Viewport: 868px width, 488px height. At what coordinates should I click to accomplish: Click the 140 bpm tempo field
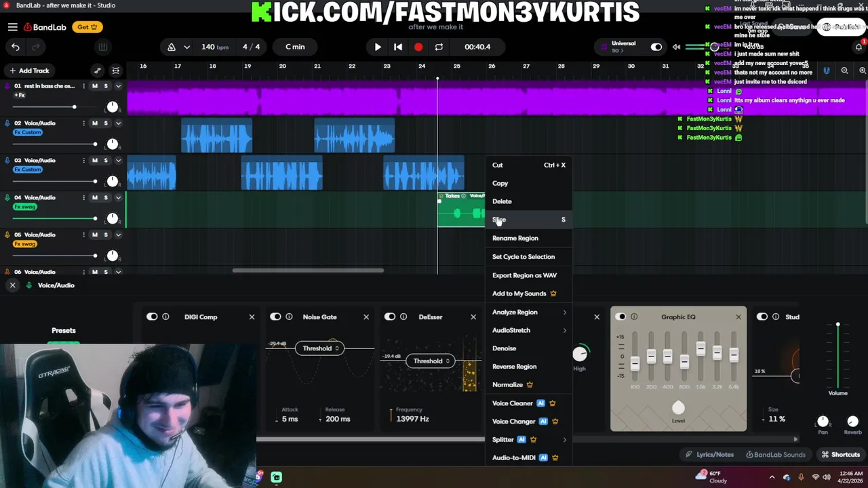pos(215,47)
